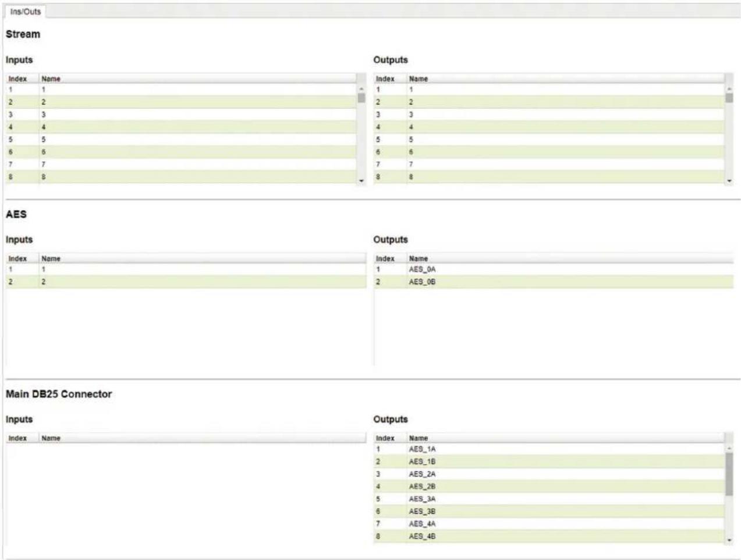
Task: Select Stream Inputs row 3 name cell
Action: (x=197, y=115)
